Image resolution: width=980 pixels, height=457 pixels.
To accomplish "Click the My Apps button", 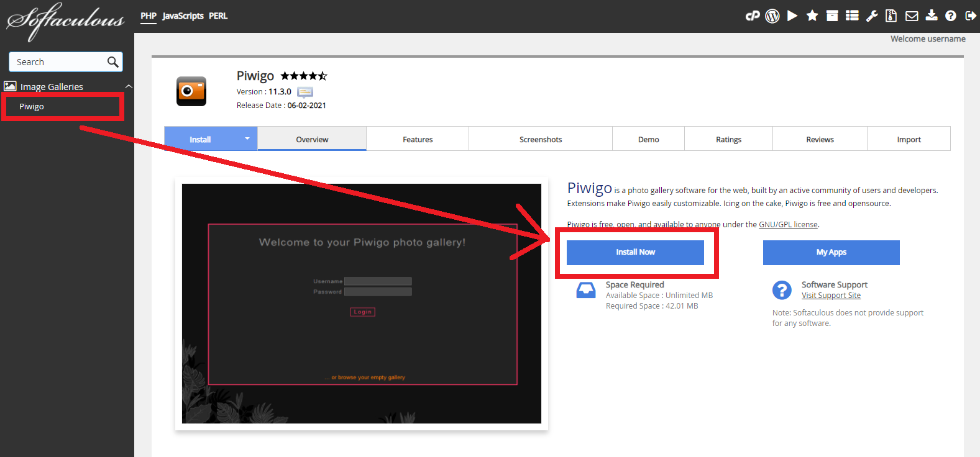I will [x=831, y=252].
